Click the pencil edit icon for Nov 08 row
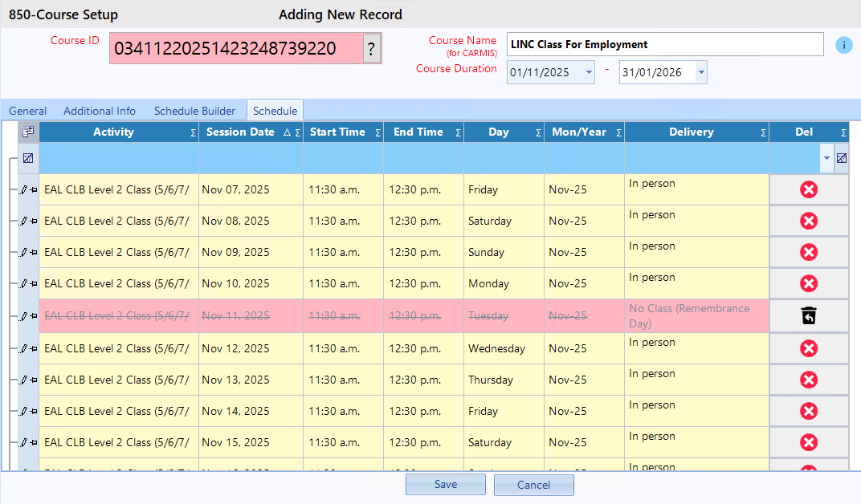 (23, 222)
